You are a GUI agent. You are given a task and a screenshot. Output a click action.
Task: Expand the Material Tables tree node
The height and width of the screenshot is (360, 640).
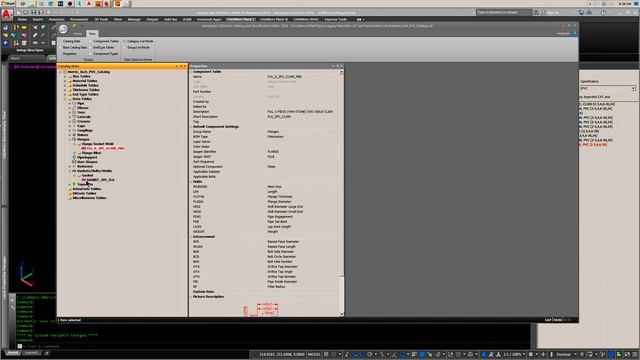[x=65, y=81]
